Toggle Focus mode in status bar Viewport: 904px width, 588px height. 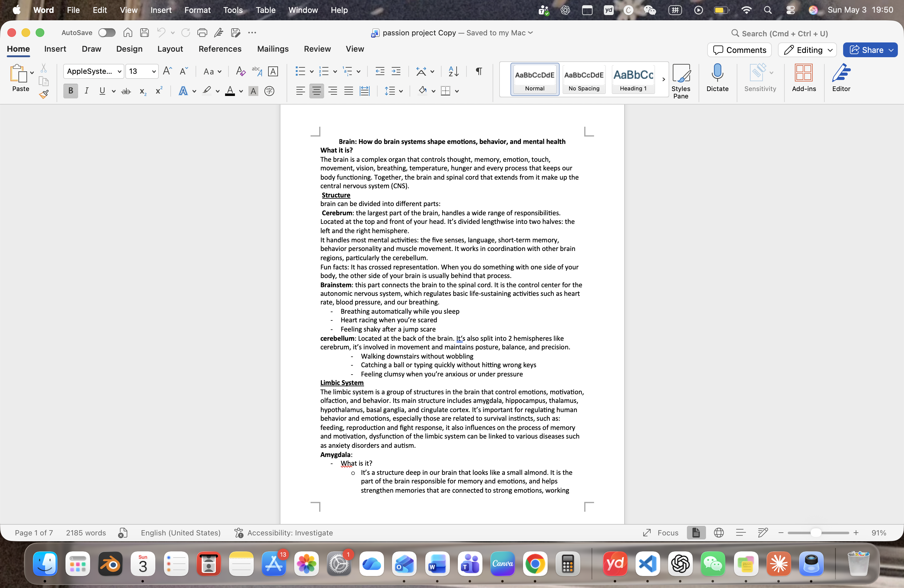[660, 533]
